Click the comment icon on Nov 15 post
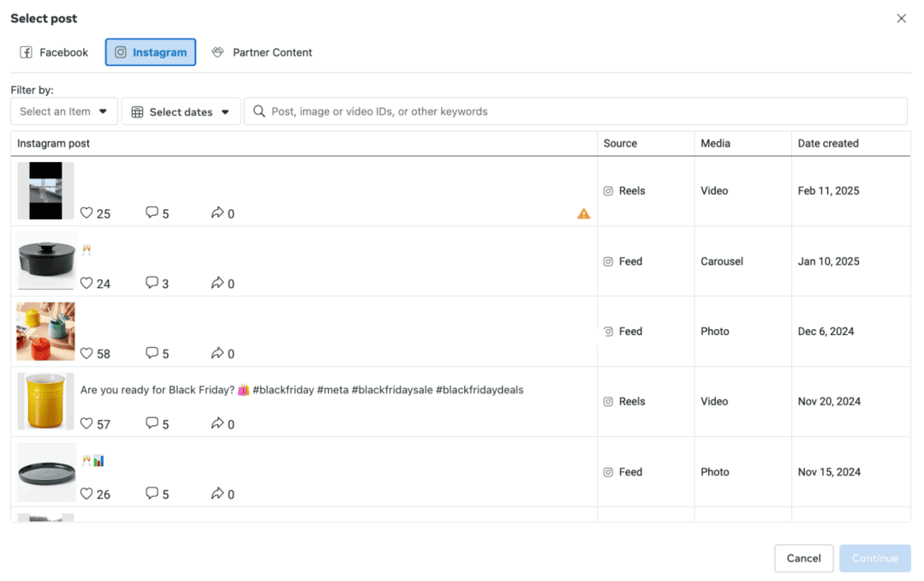924x581 pixels. [152, 493]
